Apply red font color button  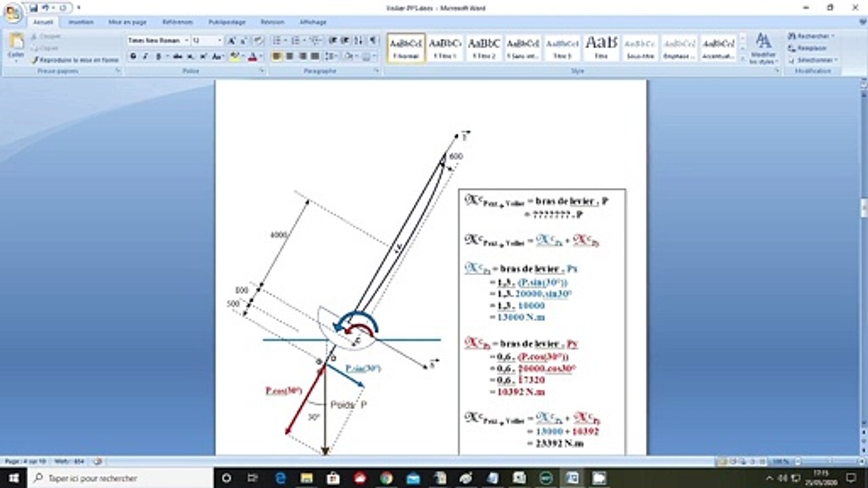pyautogui.click(x=252, y=56)
